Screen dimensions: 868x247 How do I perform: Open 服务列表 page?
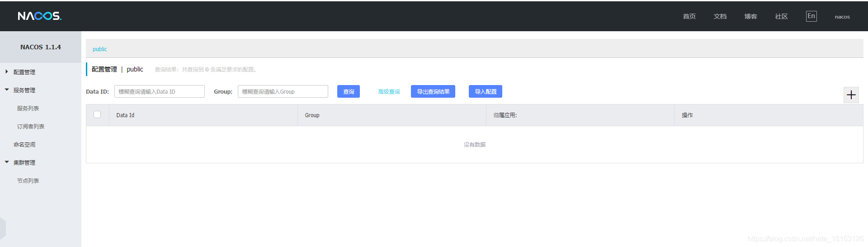click(x=28, y=108)
